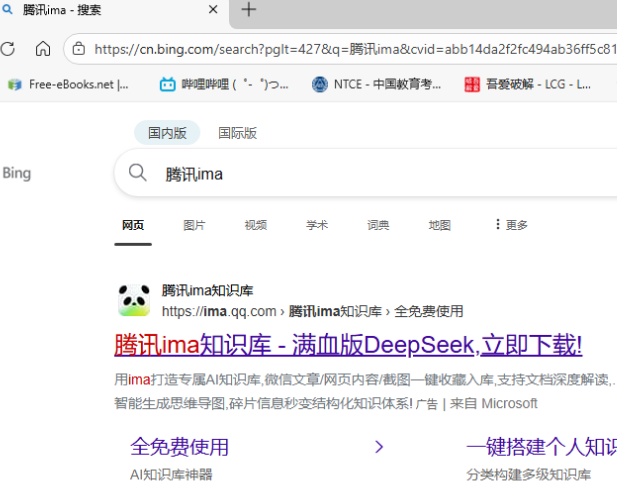
Task: Click the chevron next to 全免费使用
Action: tap(379, 447)
